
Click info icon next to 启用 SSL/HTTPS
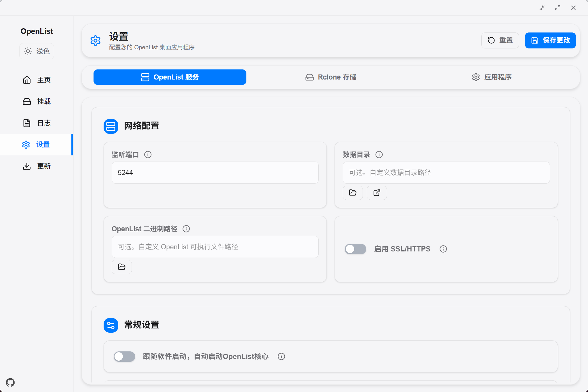click(443, 249)
